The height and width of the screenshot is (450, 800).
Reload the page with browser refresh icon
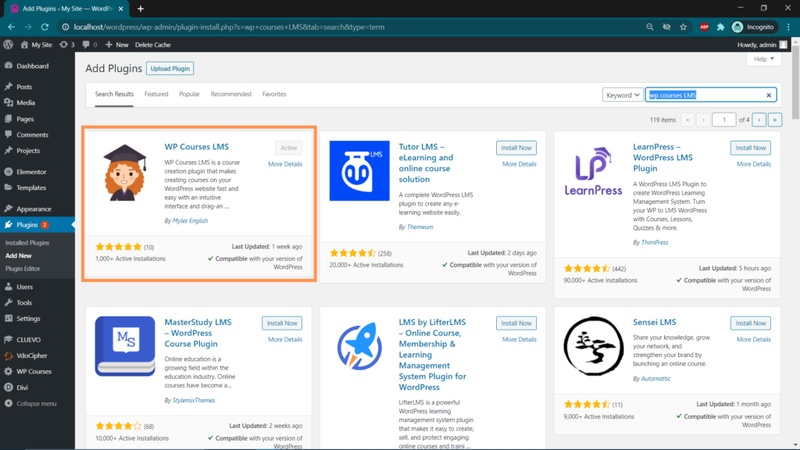pos(45,27)
